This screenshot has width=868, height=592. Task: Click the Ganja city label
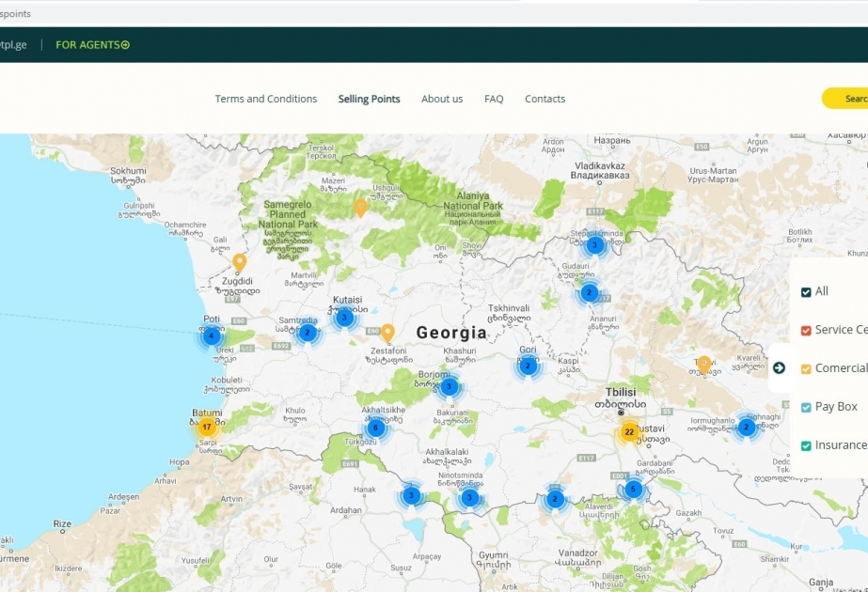[x=821, y=582]
